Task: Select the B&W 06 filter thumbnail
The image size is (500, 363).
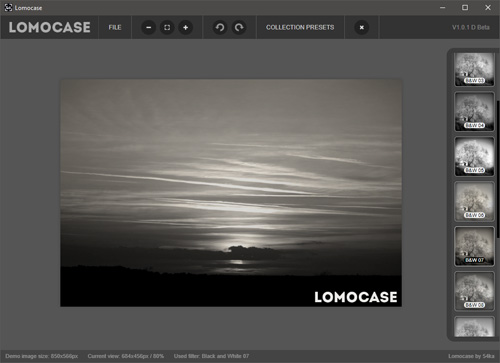Action: tap(474, 201)
